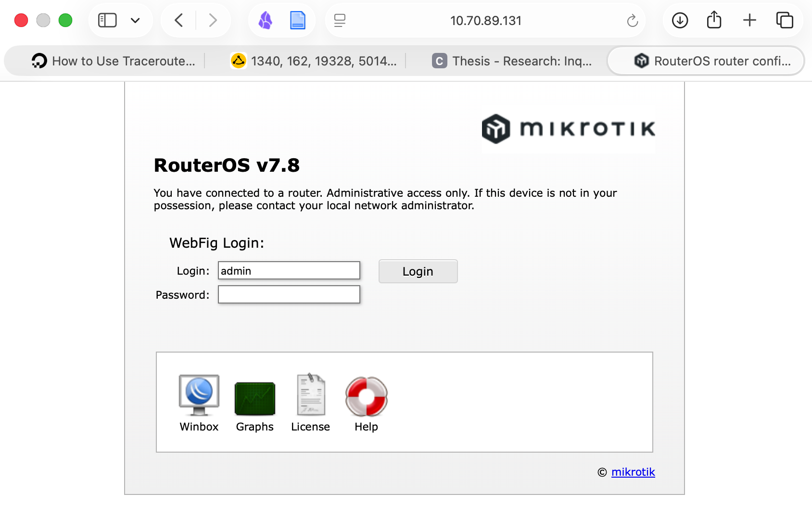The image size is (812, 506).
Task: Open the License document icon
Action: pos(311,394)
